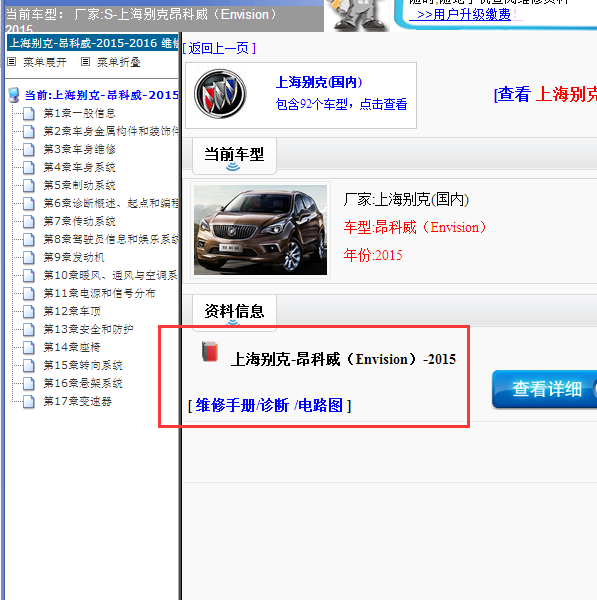Open 第15章转向系统 chapter
The image size is (597, 600).
click(x=83, y=365)
